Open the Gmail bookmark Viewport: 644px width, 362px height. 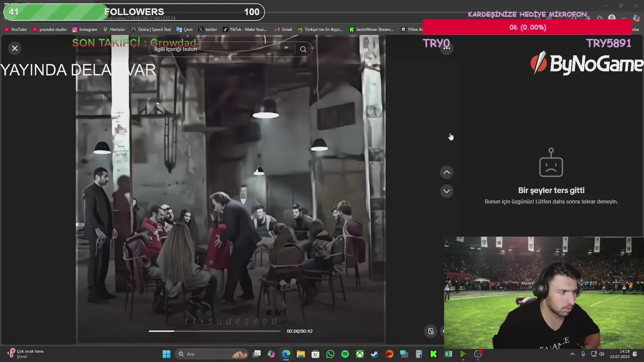tap(283, 30)
